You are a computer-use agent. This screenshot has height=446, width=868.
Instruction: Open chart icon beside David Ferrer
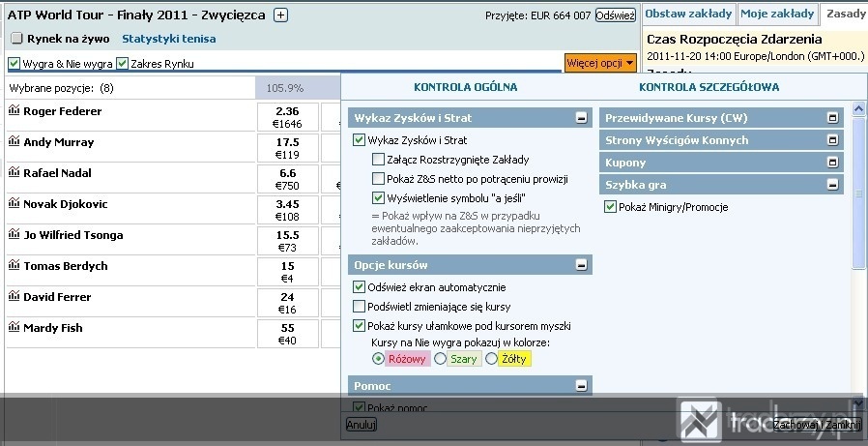pyautogui.click(x=14, y=296)
